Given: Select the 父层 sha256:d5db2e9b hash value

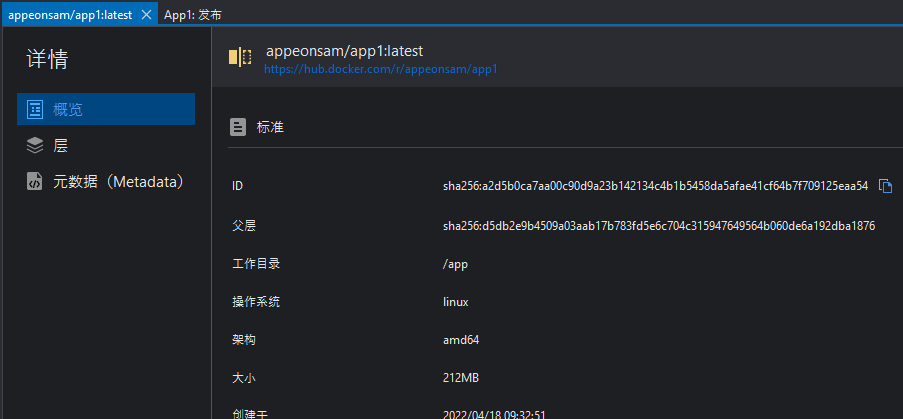Looking at the screenshot, I should coord(659,226).
